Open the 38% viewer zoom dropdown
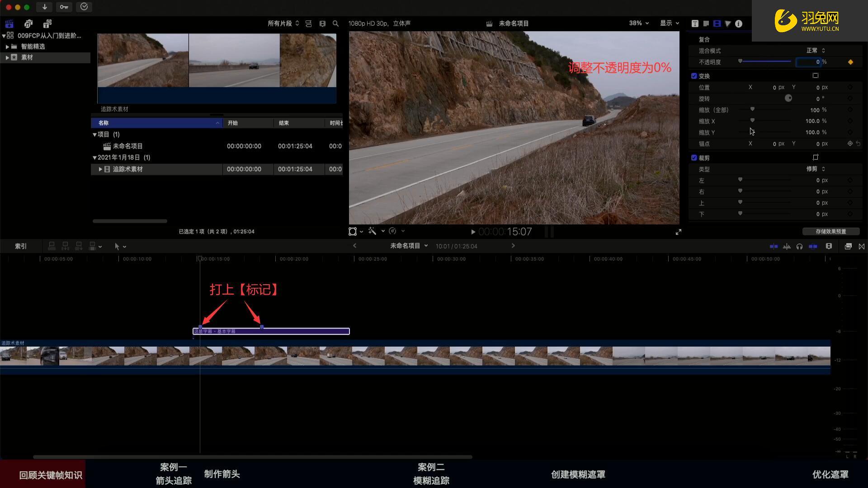The width and height of the screenshot is (868, 488). 639,23
